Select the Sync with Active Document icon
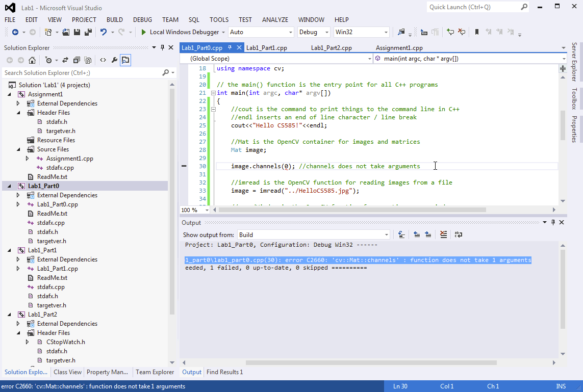Image resolution: width=583 pixels, height=392 pixels. pyautogui.click(x=65, y=60)
